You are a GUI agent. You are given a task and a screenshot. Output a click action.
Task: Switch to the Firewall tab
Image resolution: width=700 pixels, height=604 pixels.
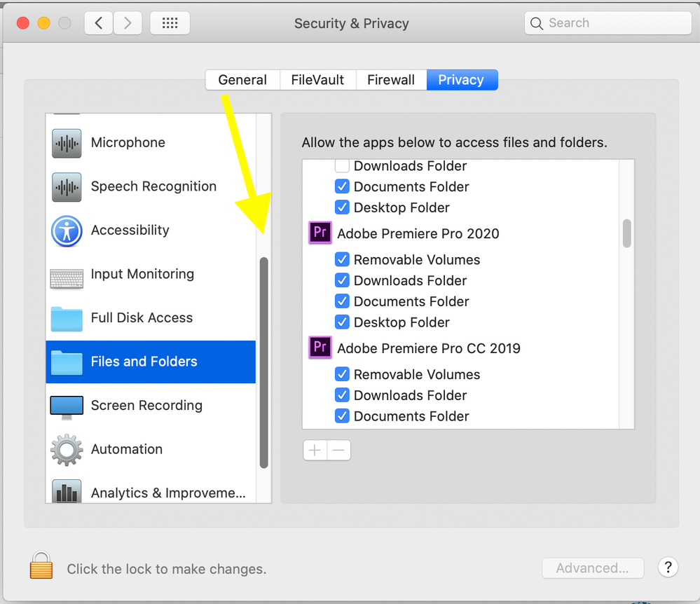point(391,80)
